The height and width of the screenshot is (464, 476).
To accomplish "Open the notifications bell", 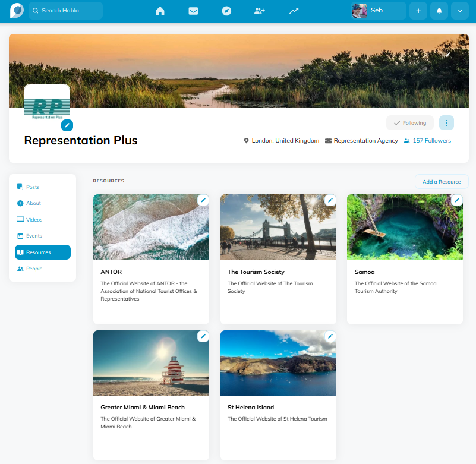I will (x=439, y=11).
